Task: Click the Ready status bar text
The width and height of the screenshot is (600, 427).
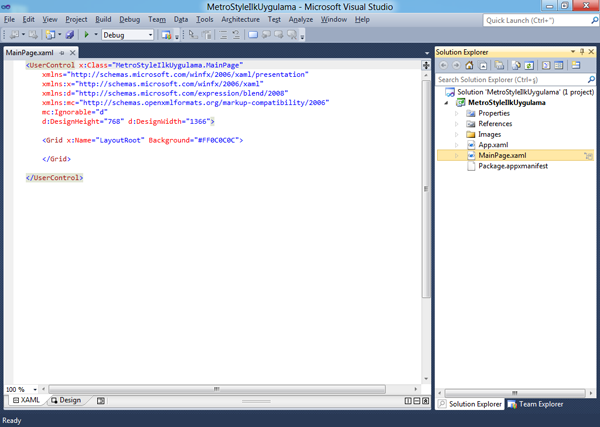Action: [x=11, y=420]
